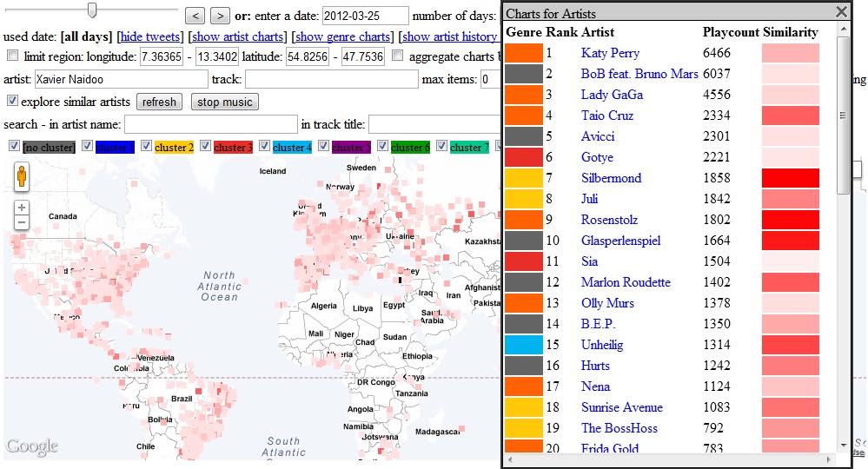Open Katy Perry artist link
Viewport: 868px width, 469px height.
[x=610, y=53]
